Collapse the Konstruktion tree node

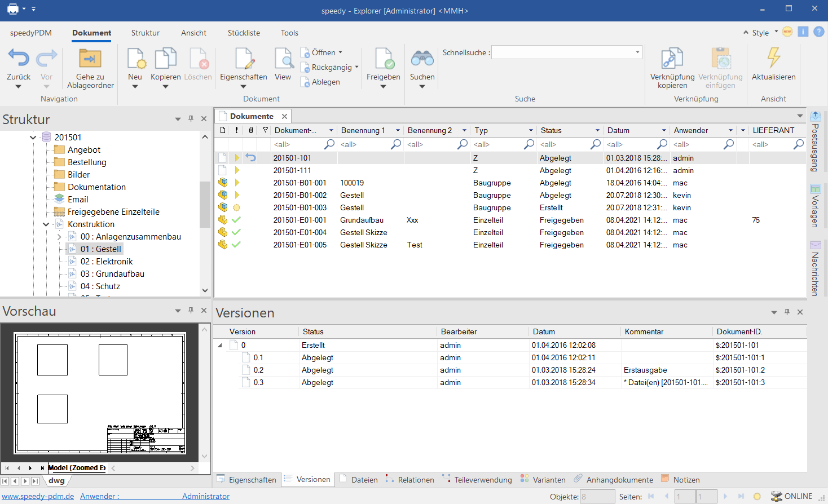pos(46,224)
